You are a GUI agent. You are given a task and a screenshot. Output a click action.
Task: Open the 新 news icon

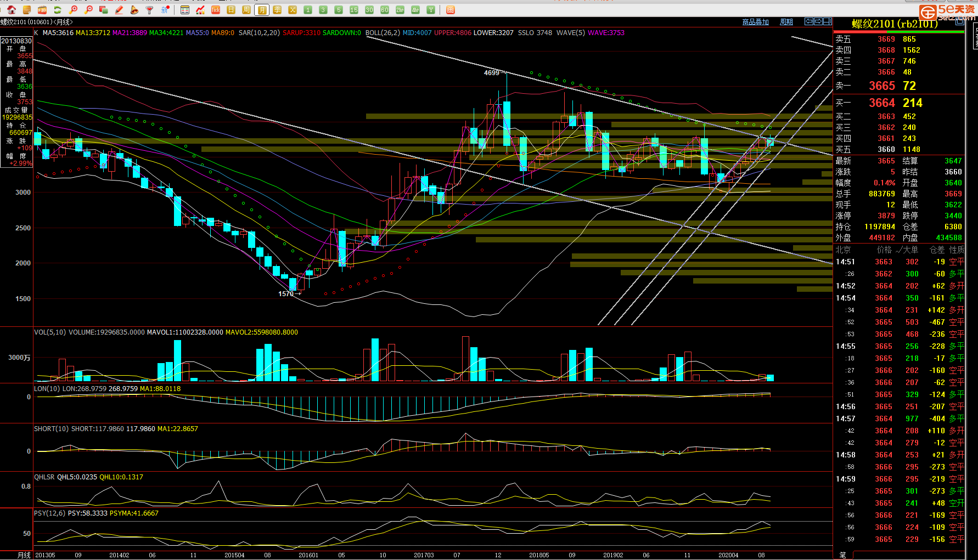[165, 10]
